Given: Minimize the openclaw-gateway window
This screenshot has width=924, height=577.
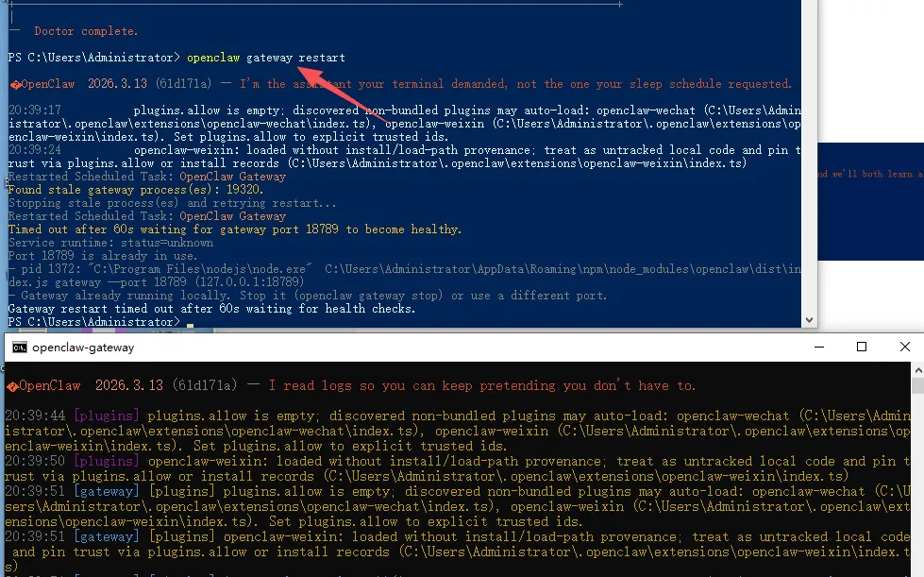Looking at the screenshot, I should tap(819, 347).
